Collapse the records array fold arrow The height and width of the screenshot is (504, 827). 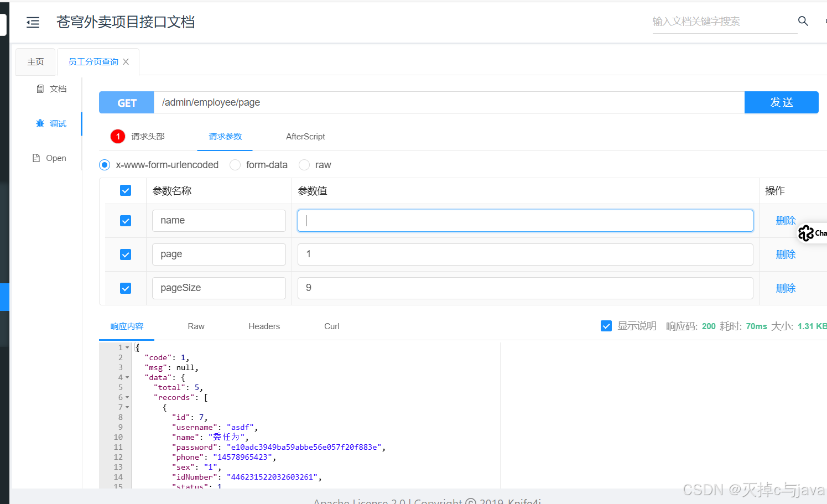[127, 398]
